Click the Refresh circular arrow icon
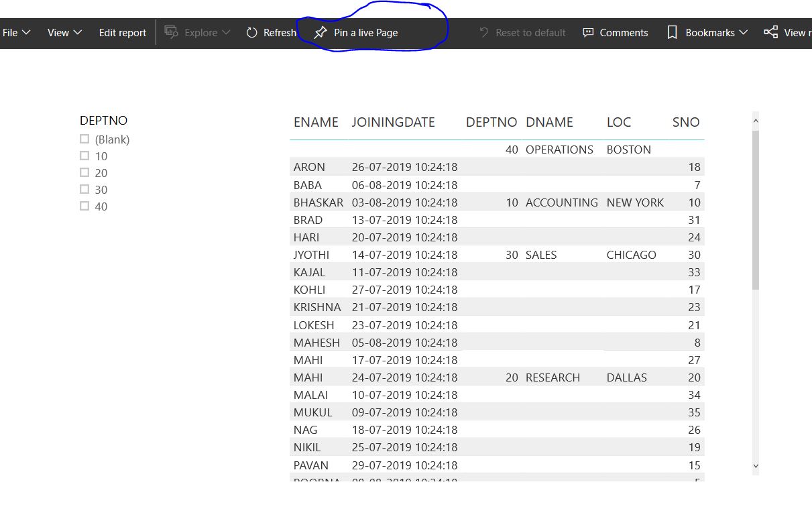812x525 pixels. tap(252, 32)
